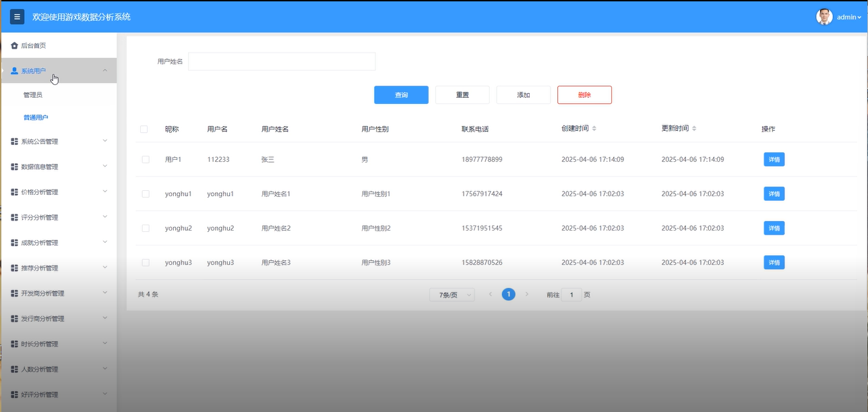Click the icon next to 数据信息管理

coord(13,166)
